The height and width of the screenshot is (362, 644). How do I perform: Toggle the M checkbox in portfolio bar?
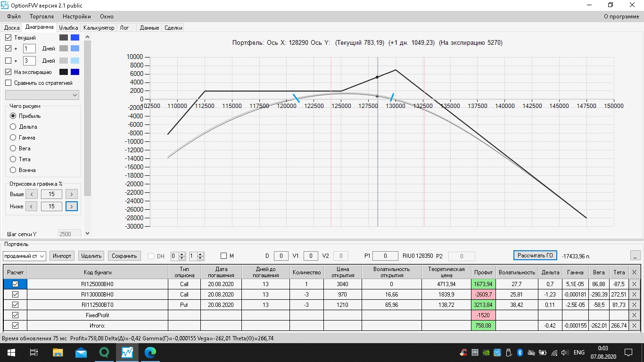(x=224, y=256)
